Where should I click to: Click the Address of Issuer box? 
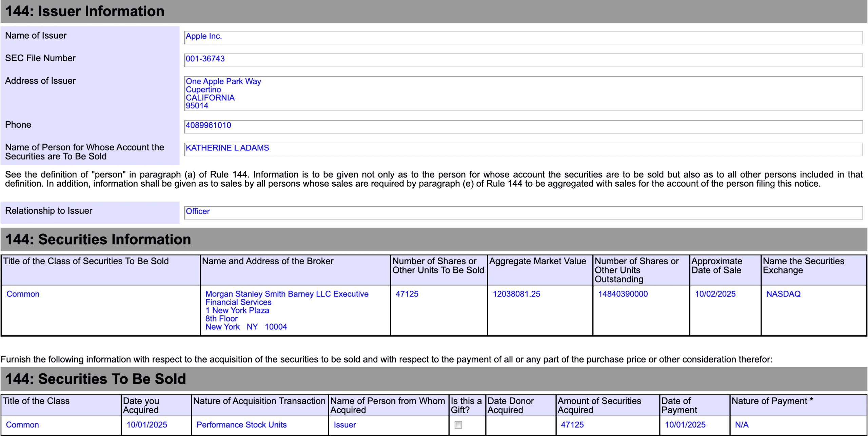[x=523, y=94]
